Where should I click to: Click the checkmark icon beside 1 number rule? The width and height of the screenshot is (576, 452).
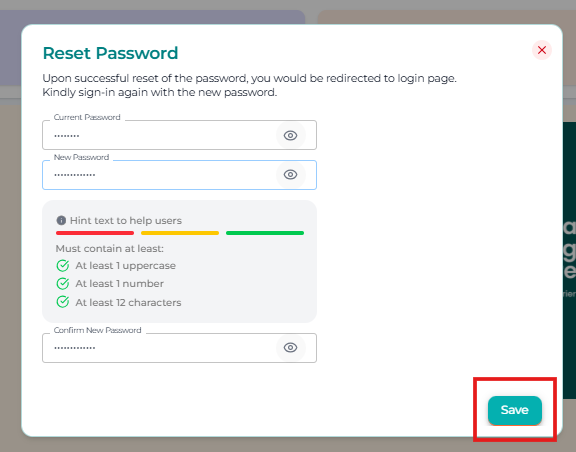(x=63, y=283)
